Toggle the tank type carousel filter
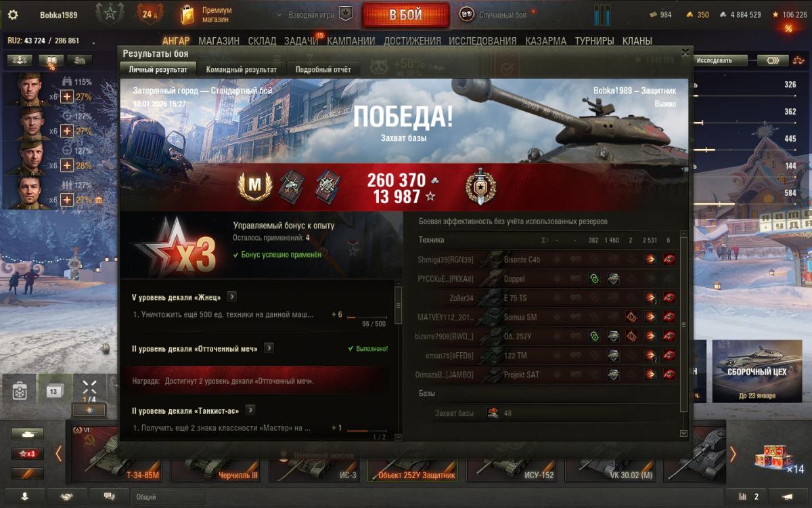This screenshot has width=812, height=508. [27, 434]
